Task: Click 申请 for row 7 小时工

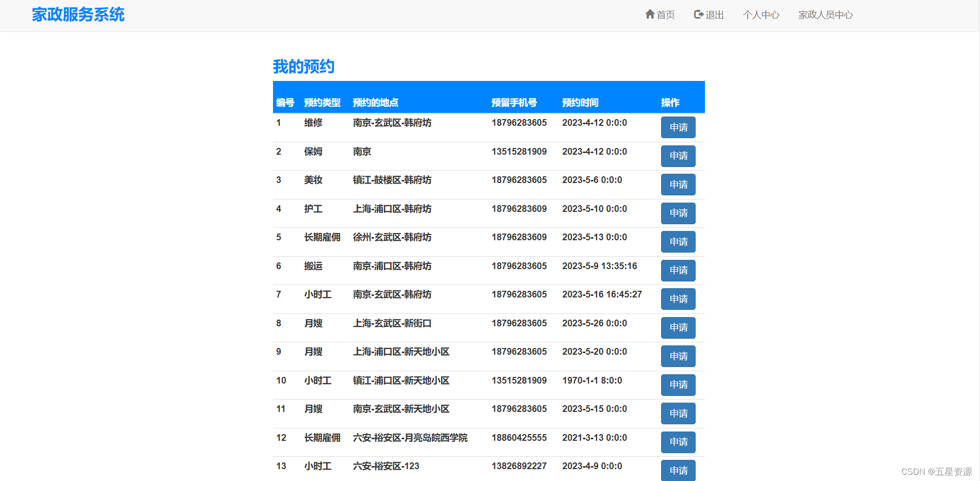Action: click(x=678, y=299)
